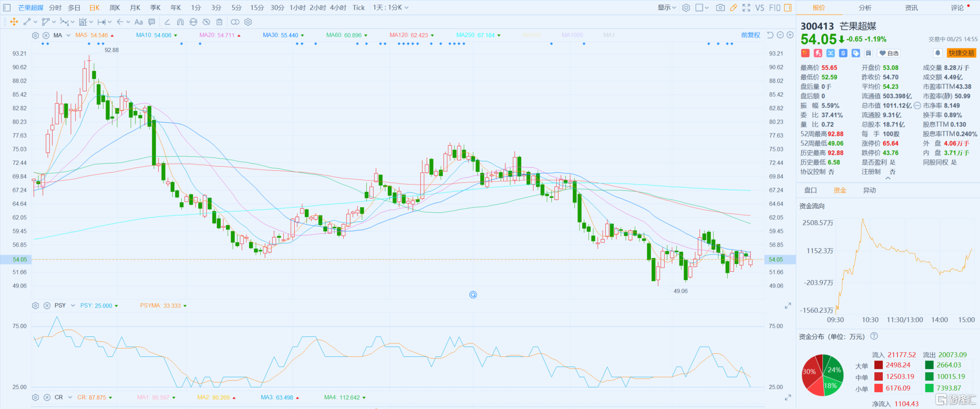Open the 分析 analysis tab
Viewport: 980px width, 409px height.
[x=865, y=8]
